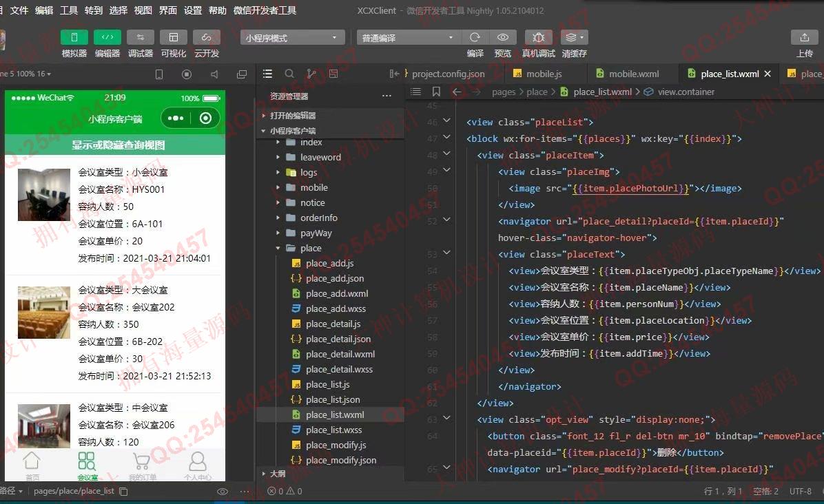The width and height of the screenshot is (824, 504).
Task: Open the clear cache layers menu
Action: (x=574, y=37)
